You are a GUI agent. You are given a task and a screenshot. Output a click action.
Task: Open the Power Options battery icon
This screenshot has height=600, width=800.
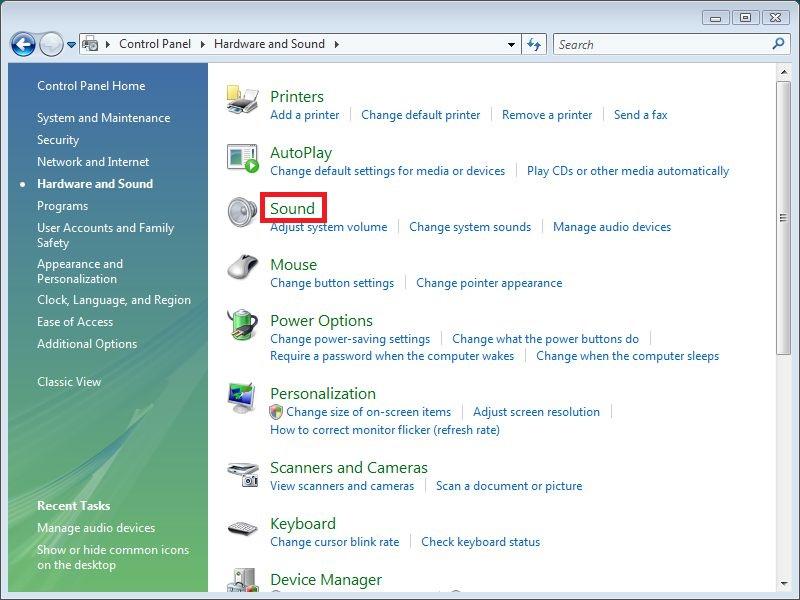click(242, 324)
